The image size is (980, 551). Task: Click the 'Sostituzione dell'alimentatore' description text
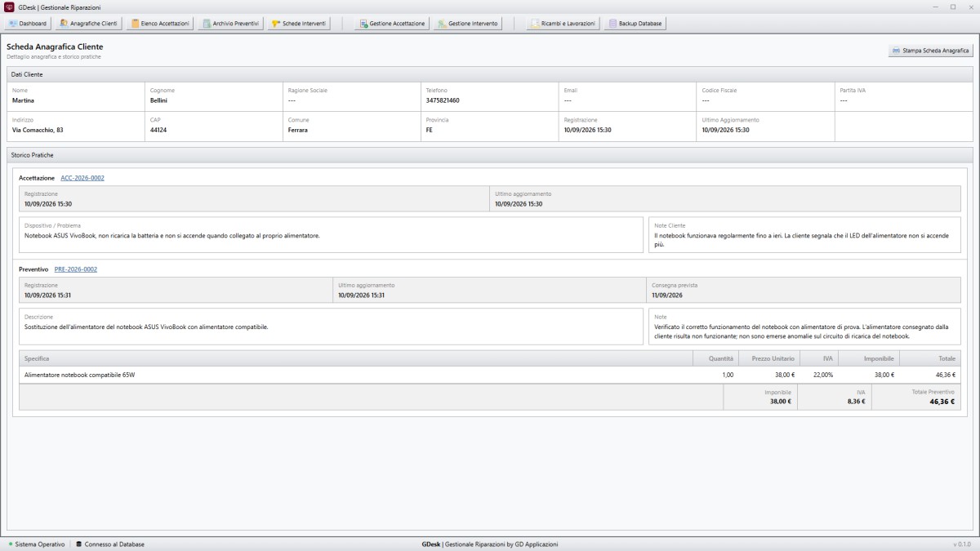click(x=146, y=327)
